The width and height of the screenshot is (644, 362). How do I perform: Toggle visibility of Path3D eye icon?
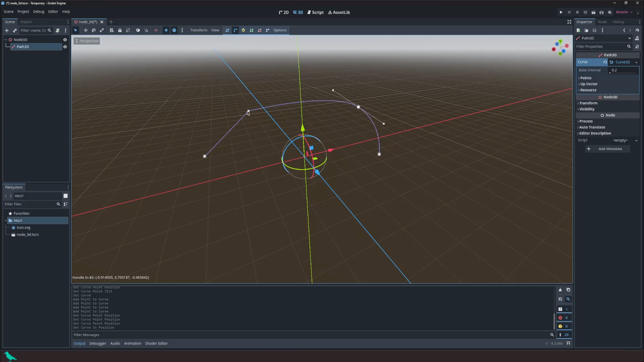coord(65,47)
